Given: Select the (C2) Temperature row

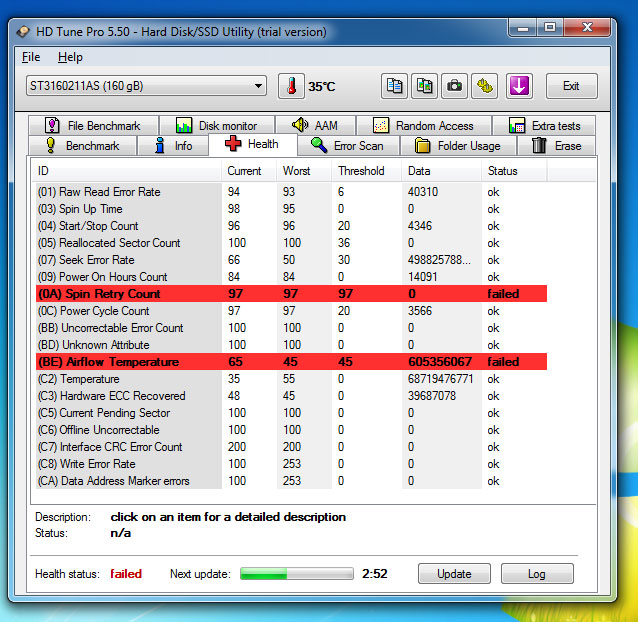Looking at the screenshot, I should point(291,379).
